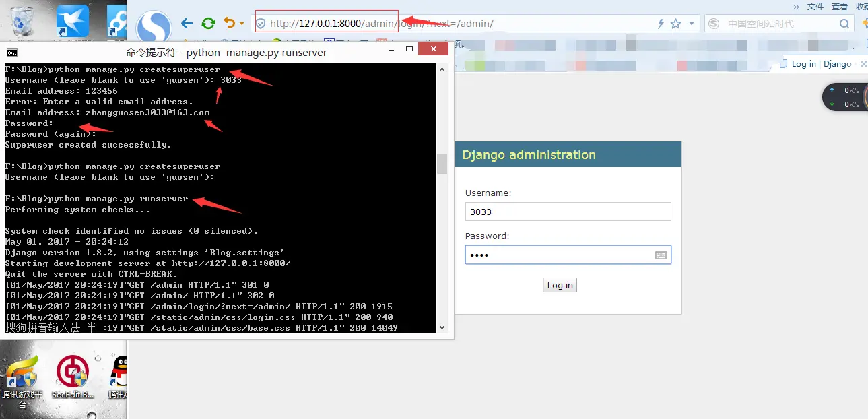868x419 pixels.
Task: Click the security shield icon in address bar
Action: [x=261, y=24]
